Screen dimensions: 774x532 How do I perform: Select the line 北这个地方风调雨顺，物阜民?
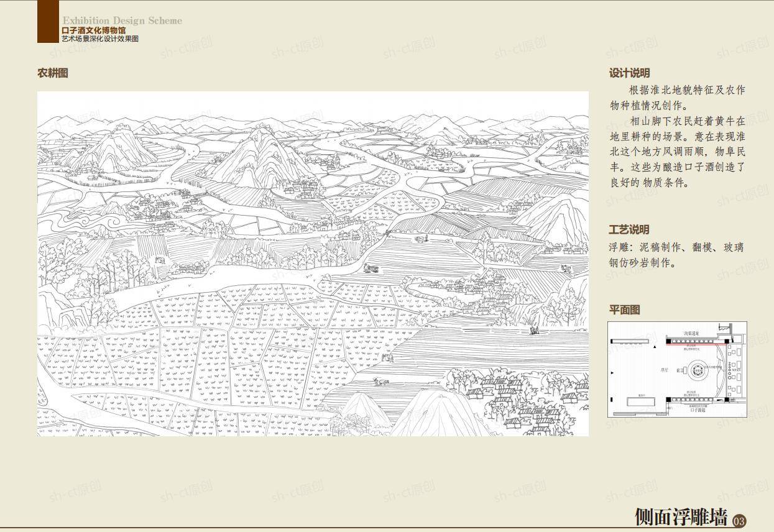(x=677, y=152)
